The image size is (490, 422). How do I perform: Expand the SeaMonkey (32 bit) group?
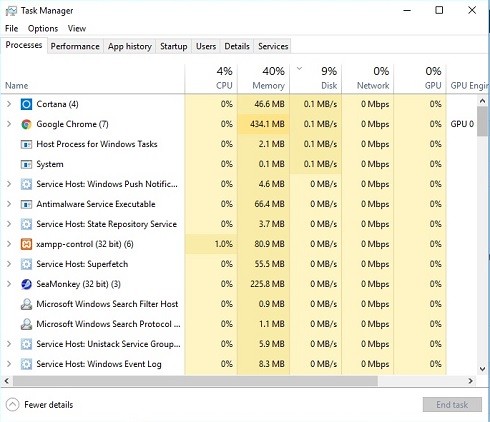tap(9, 284)
